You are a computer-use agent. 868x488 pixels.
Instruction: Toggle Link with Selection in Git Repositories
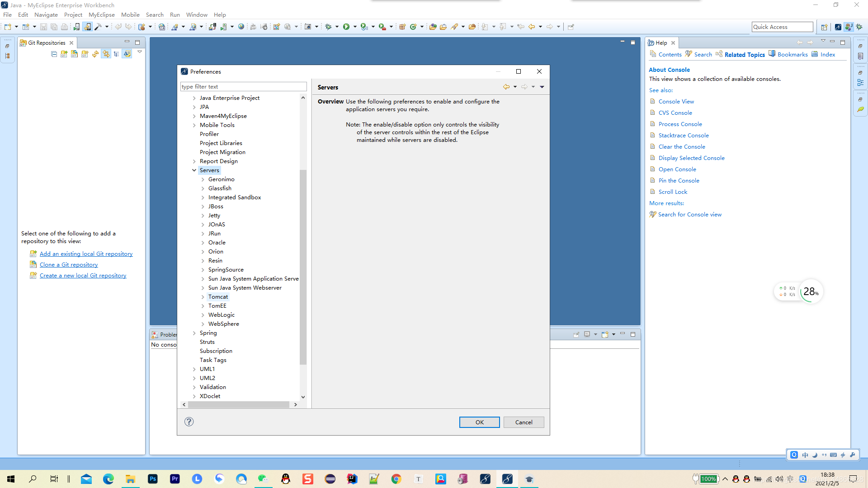point(106,54)
